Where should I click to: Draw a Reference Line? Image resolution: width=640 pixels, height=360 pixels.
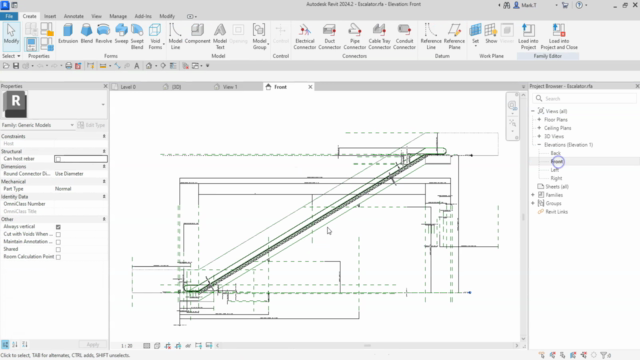point(431,37)
